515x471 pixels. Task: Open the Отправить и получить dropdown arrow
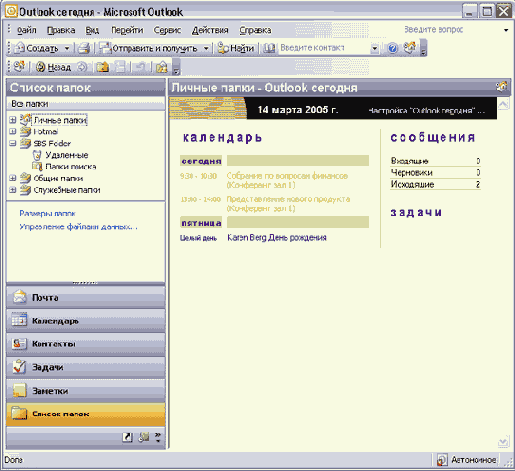tap(206, 49)
